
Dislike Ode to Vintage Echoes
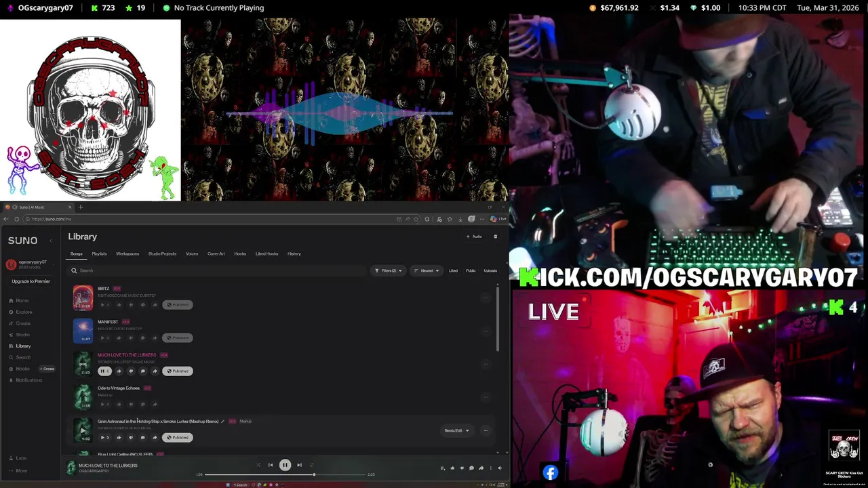click(x=131, y=404)
